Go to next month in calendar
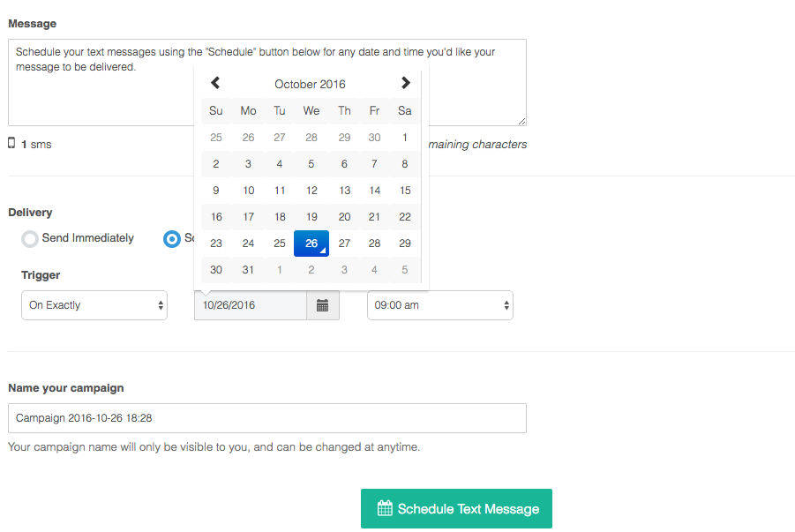The width and height of the screenshot is (795, 532). 405,83
